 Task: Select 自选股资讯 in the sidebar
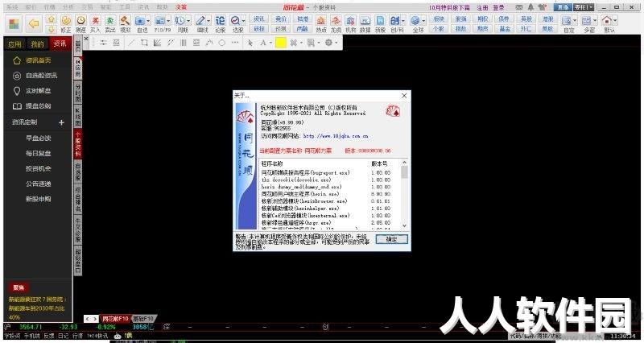coord(41,76)
